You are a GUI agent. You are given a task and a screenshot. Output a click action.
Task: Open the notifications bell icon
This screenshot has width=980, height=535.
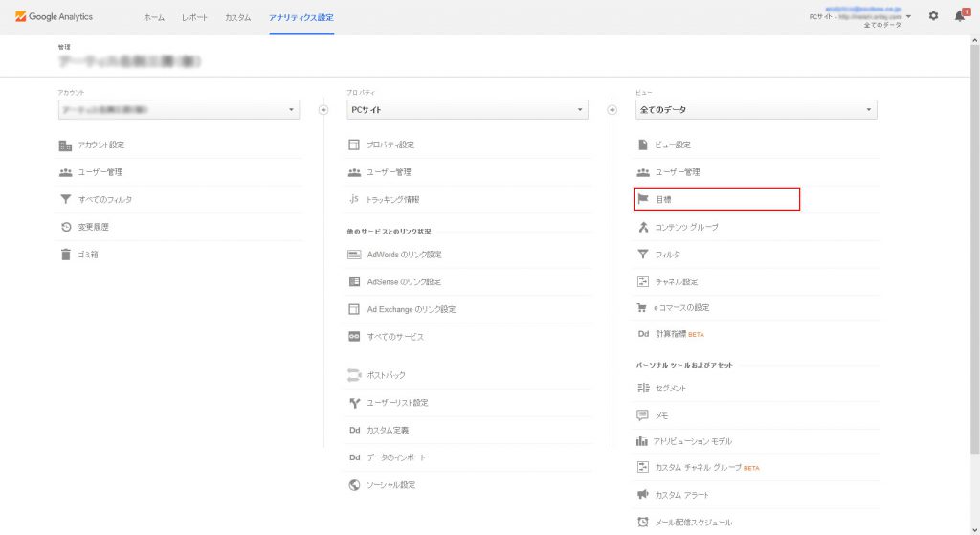click(960, 16)
